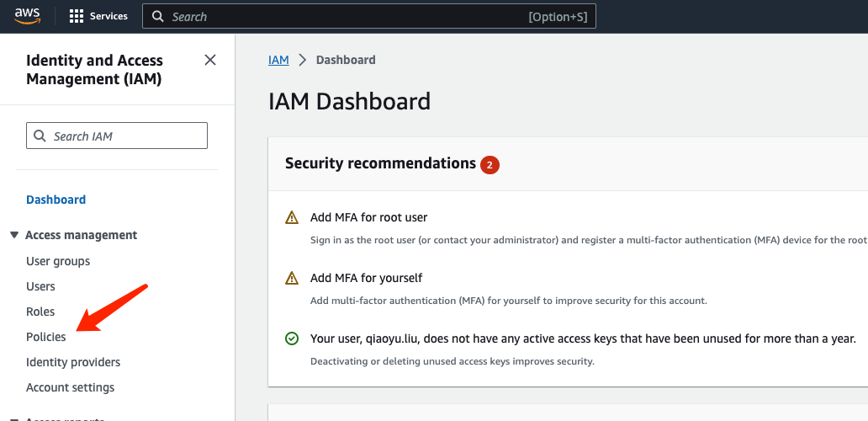Click the magnifier icon in Search IAM box
The width and height of the screenshot is (868, 421).
pyautogui.click(x=40, y=136)
